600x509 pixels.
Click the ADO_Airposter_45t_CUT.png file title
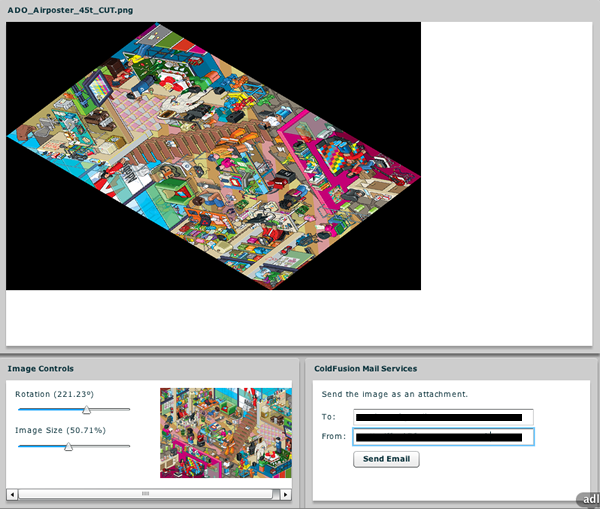[x=70, y=10]
